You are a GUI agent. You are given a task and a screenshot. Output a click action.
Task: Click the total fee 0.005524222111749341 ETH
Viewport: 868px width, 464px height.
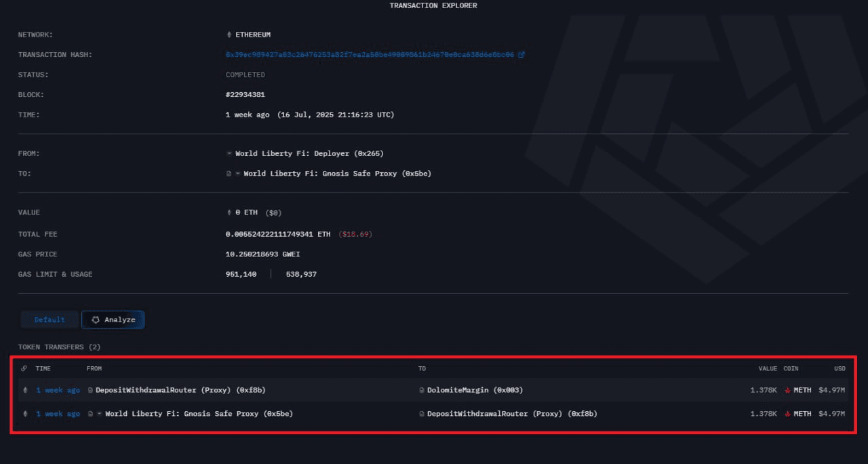[x=278, y=234]
